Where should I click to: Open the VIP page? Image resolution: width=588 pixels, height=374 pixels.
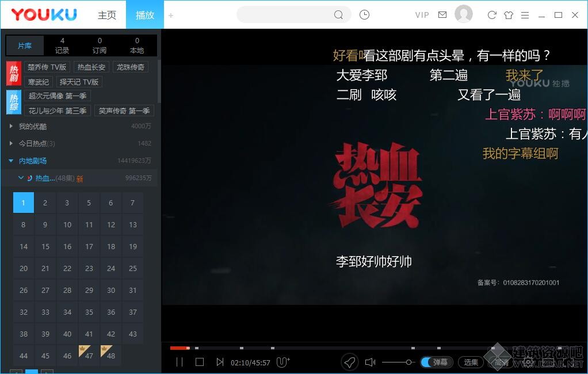tap(422, 15)
